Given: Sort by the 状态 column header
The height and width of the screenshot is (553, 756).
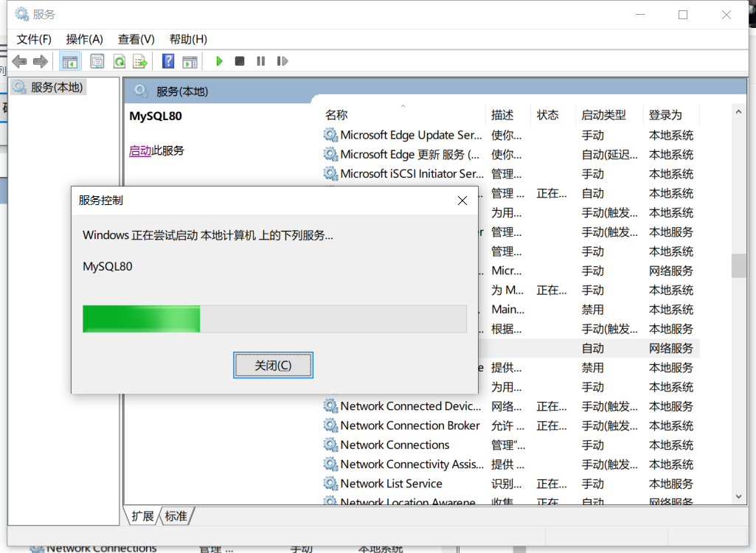Looking at the screenshot, I should (547, 115).
